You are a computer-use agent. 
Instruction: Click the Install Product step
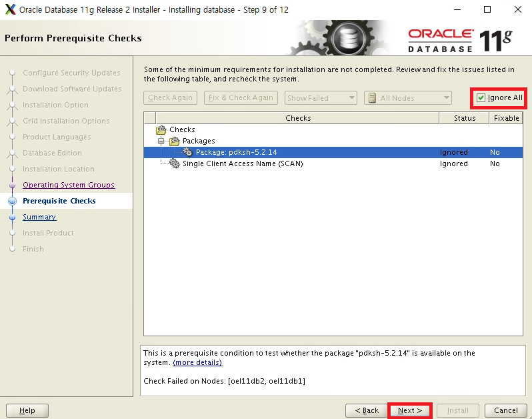[48, 233]
